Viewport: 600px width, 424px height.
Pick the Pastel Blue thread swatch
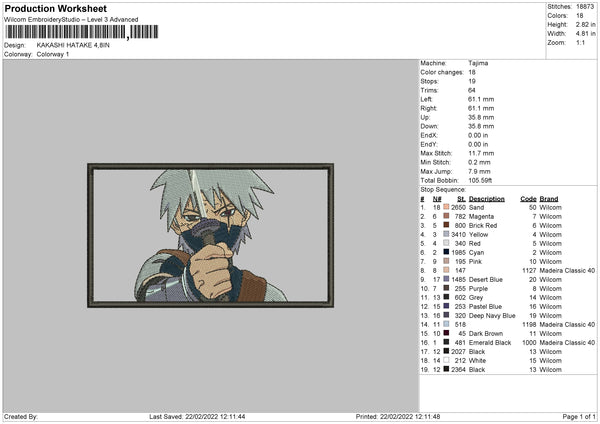[x=446, y=306]
